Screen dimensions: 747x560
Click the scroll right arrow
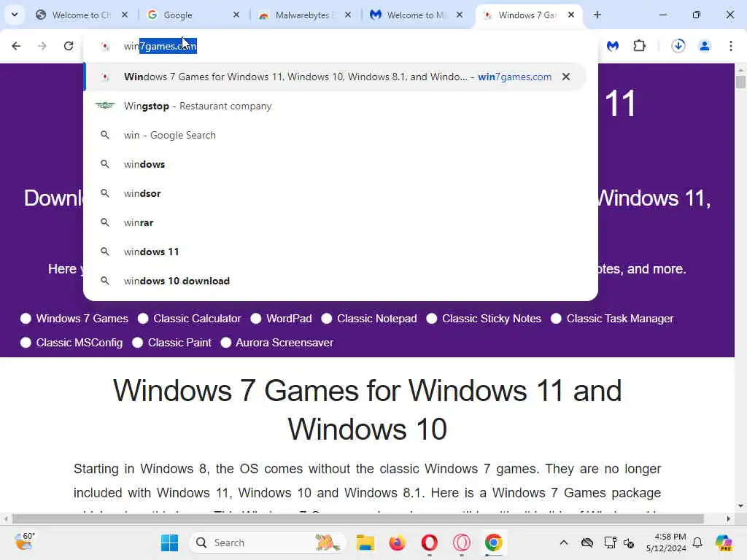tap(729, 518)
